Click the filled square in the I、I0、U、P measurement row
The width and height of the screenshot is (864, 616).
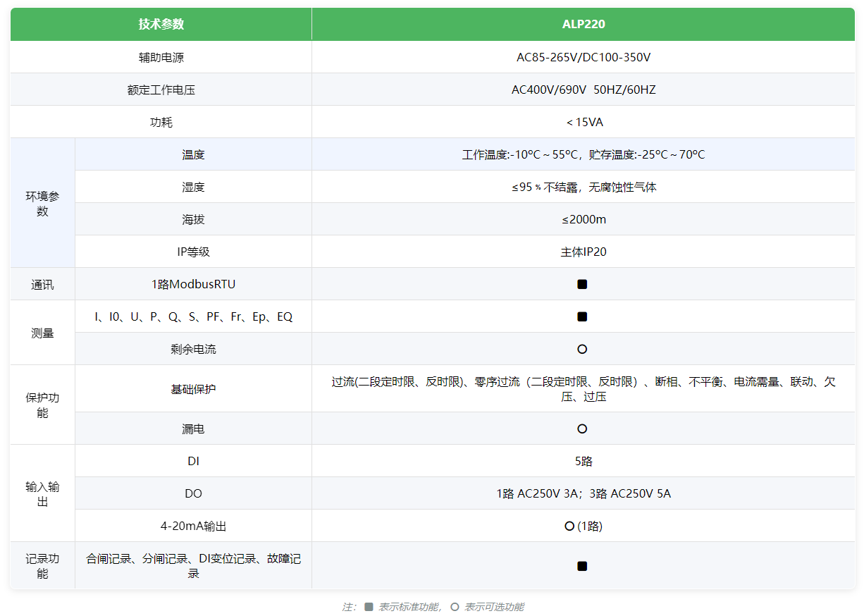click(x=582, y=317)
